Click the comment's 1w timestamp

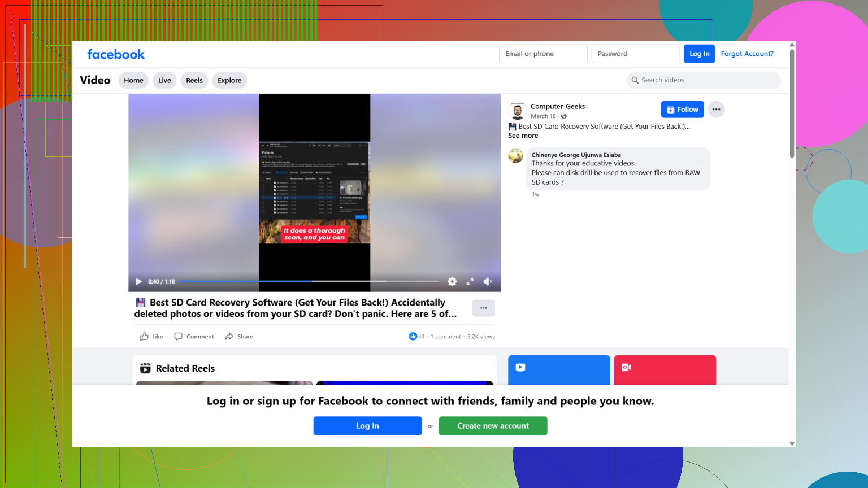(x=535, y=194)
